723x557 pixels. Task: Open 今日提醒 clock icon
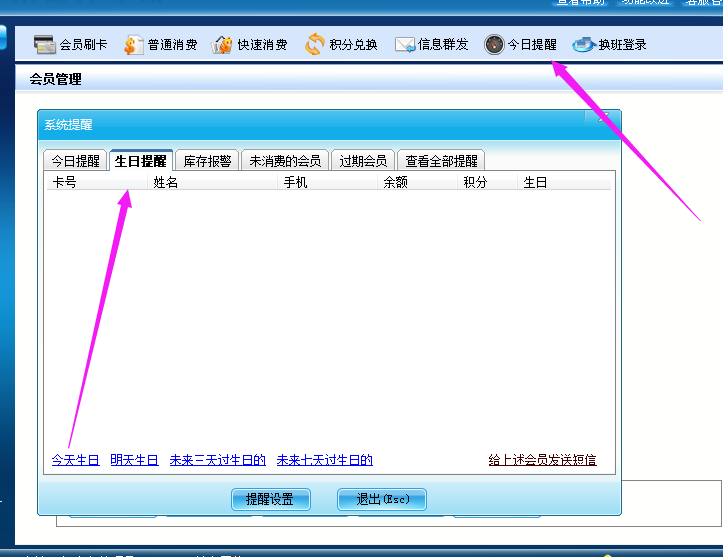494,45
